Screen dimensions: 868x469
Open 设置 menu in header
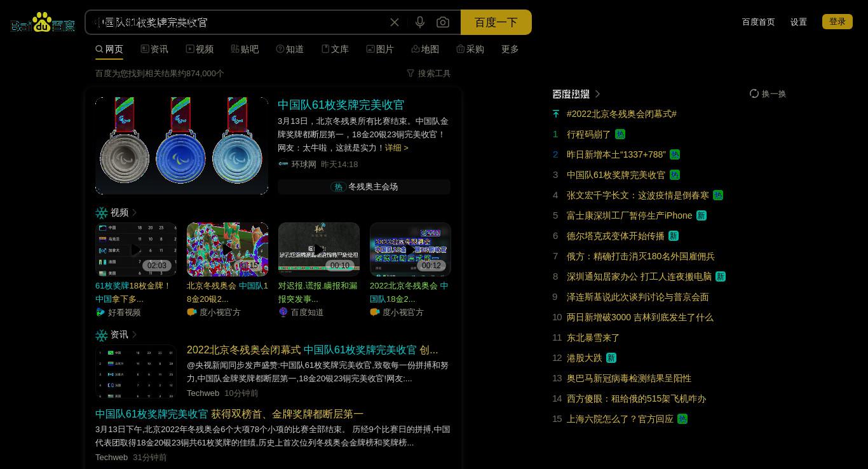pos(799,22)
